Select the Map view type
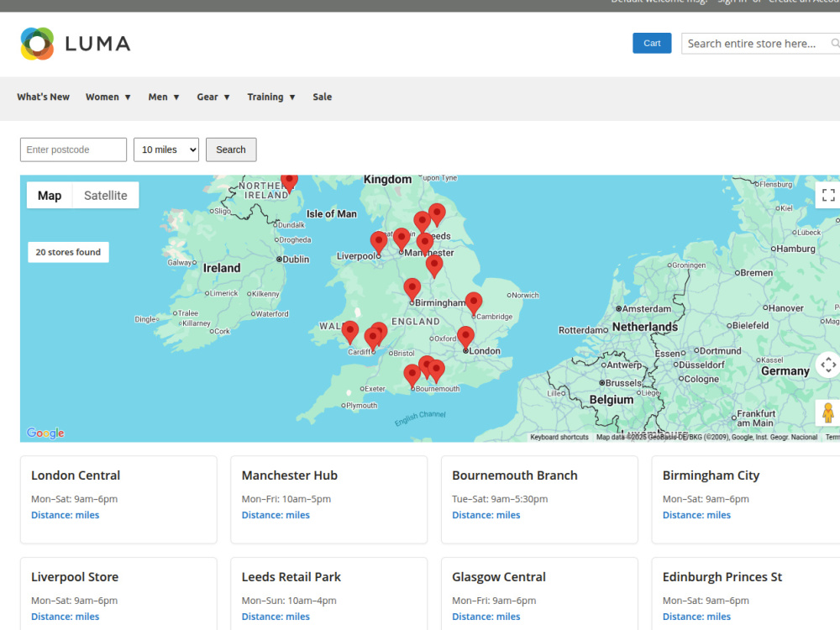840x630 pixels. (50, 196)
